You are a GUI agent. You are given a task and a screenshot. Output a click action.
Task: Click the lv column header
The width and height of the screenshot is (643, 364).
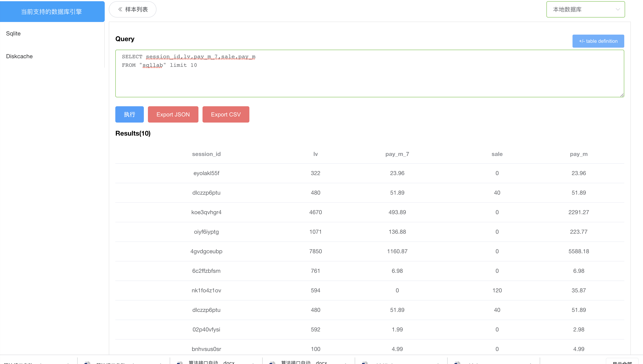coord(315,154)
